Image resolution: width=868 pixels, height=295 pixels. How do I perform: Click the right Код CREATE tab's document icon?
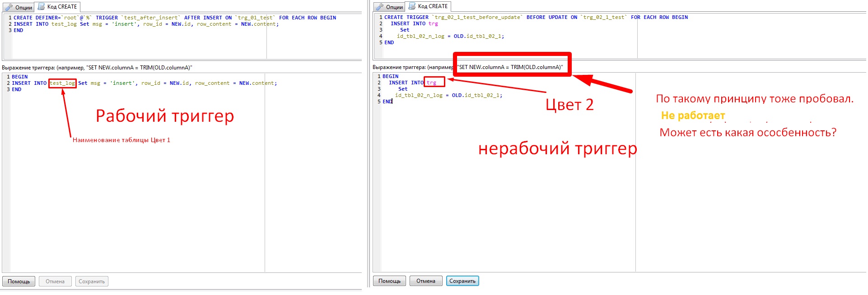point(412,6)
